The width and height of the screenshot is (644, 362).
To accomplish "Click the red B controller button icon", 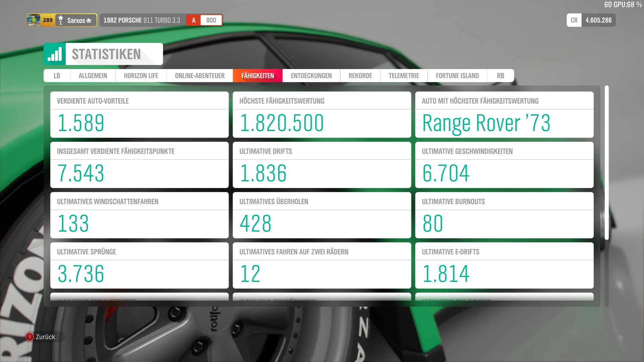I will click(30, 337).
